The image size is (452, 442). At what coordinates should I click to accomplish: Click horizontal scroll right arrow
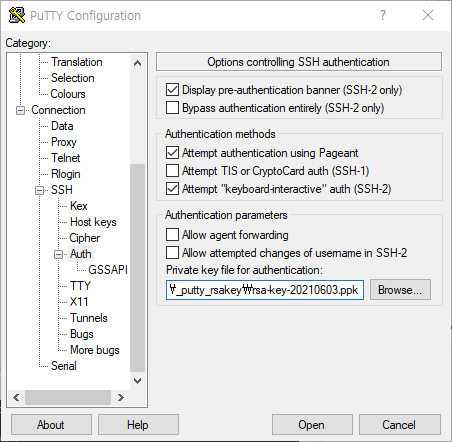[121, 397]
